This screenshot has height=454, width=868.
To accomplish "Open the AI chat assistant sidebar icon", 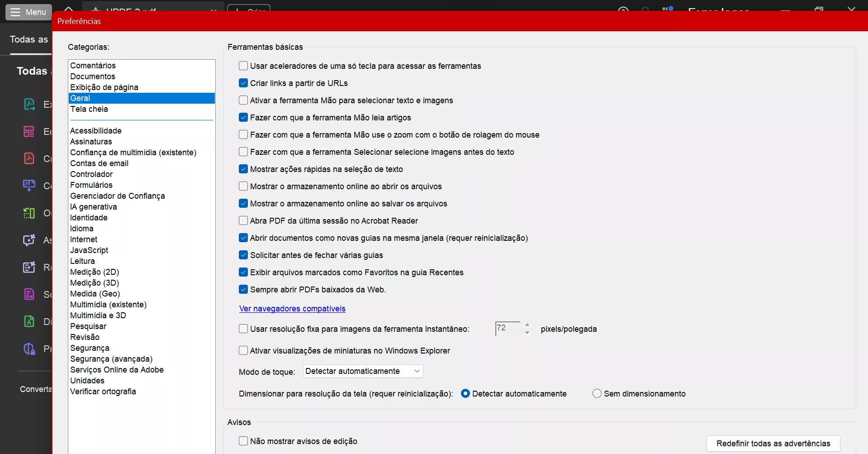I will [x=29, y=240].
